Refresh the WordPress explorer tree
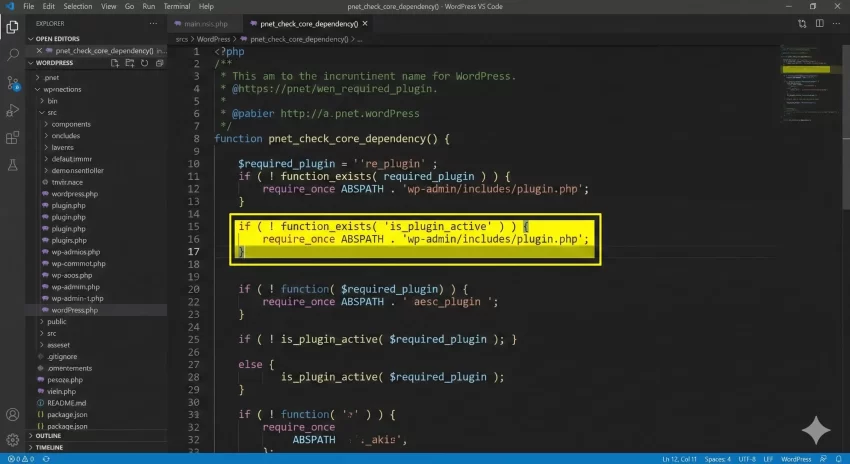This screenshot has height=464, width=850. click(144, 63)
